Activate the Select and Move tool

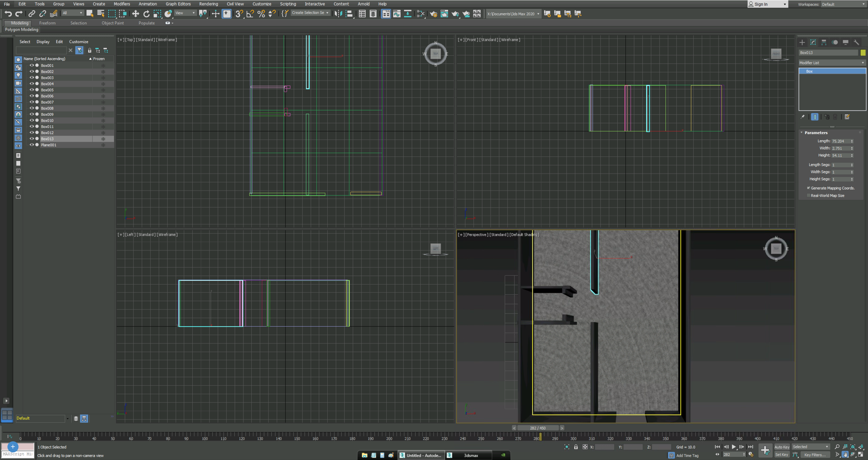[136, 13]
